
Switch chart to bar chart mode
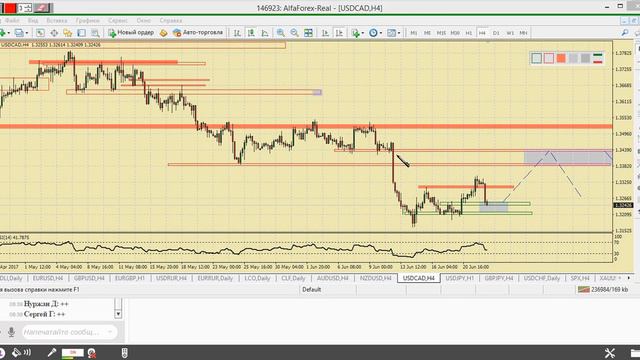(x=237, y=33)
